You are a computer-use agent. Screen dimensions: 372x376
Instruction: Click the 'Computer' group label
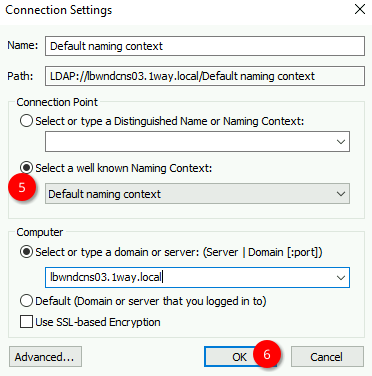click(x=40, y=232)
